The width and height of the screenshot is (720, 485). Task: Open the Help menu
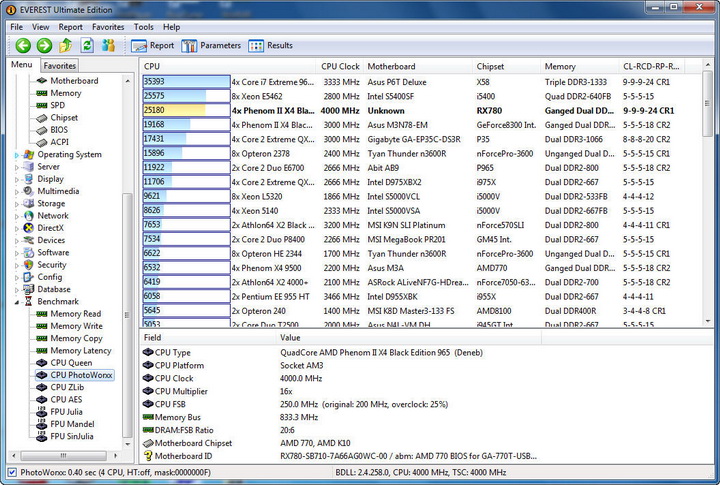[171, 27]
